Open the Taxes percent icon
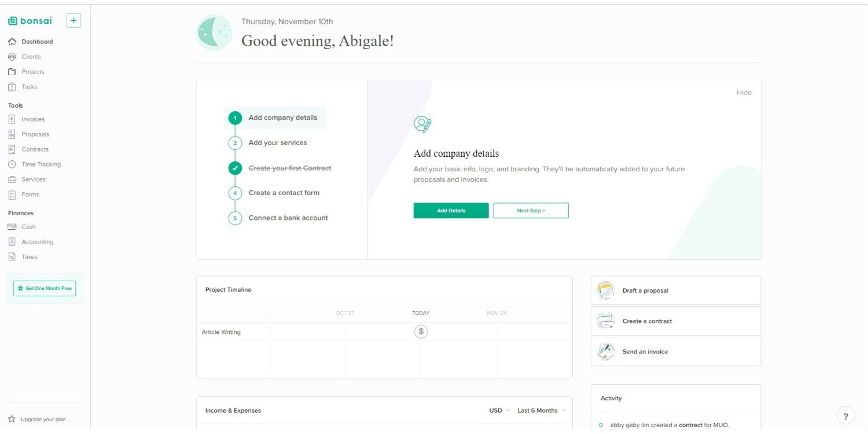868x434 pixels. [12, 257]
